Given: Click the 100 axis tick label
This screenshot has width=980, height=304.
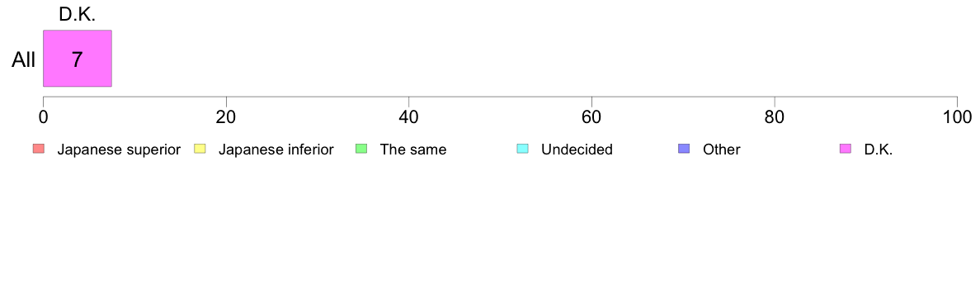Looking at the screenshot, I should click(957, 116).
